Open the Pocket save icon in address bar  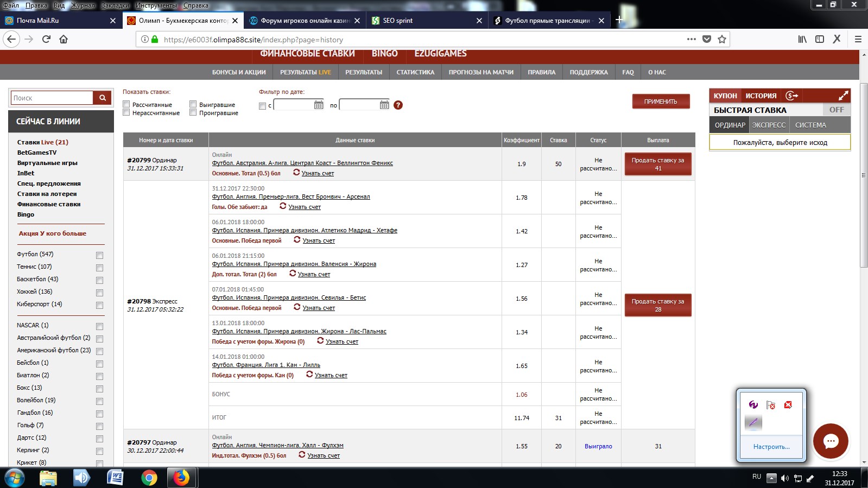(706, 39)
